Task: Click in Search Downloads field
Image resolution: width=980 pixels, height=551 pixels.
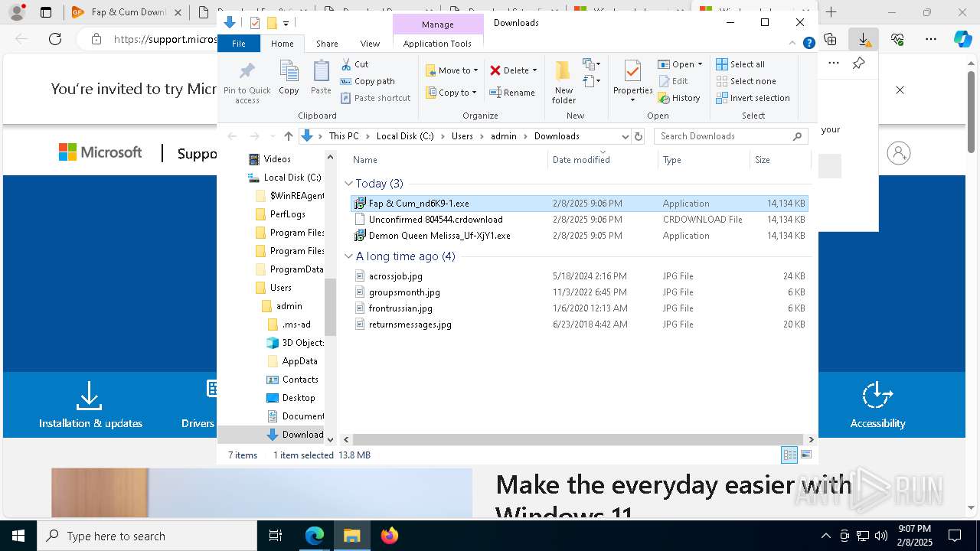Action: click(x=723, y=136)
